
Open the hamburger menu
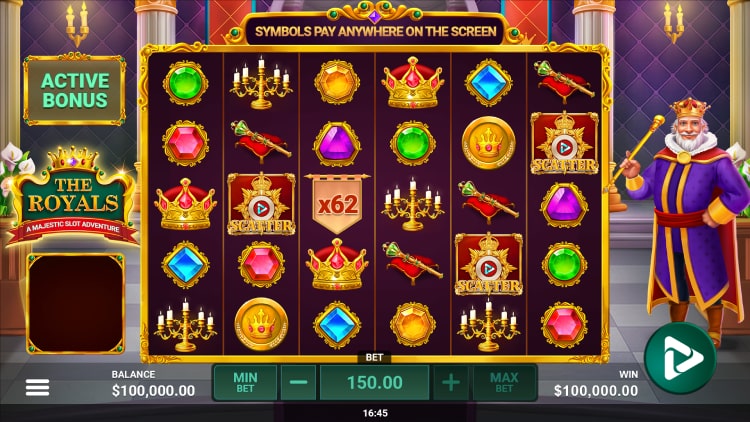(x=37, y=387)
